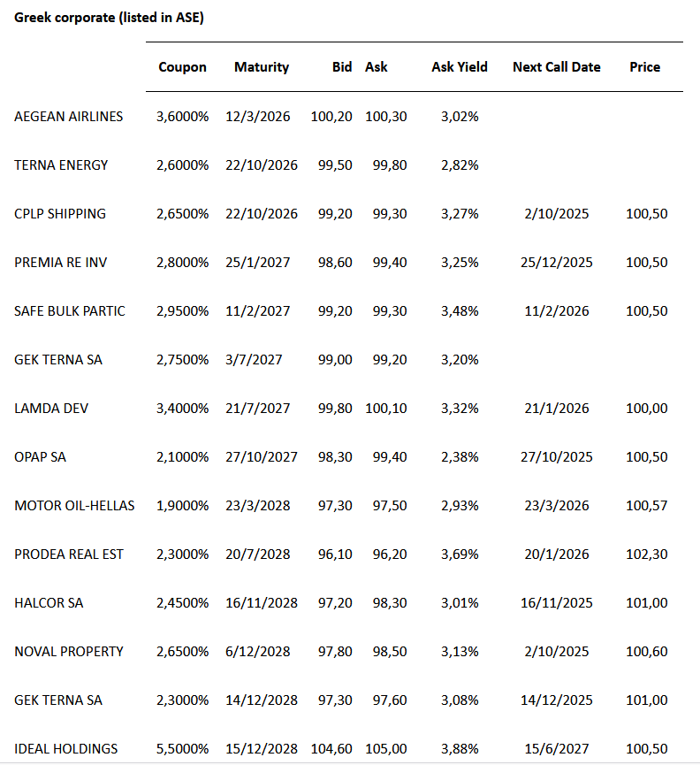Select the TERNA ENERGY bond name
This screenshot has height=765, width=700.
coord(61,165)
